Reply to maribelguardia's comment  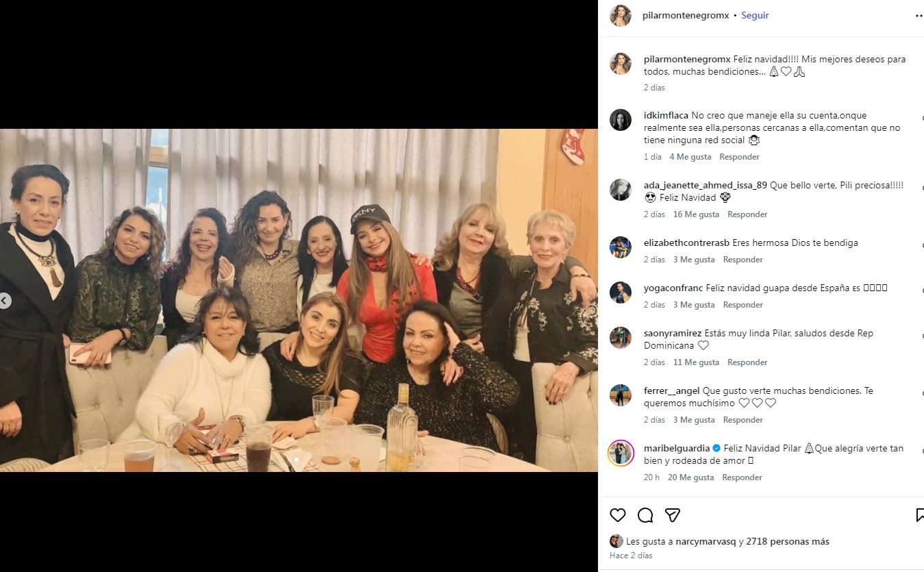point(742,477)
